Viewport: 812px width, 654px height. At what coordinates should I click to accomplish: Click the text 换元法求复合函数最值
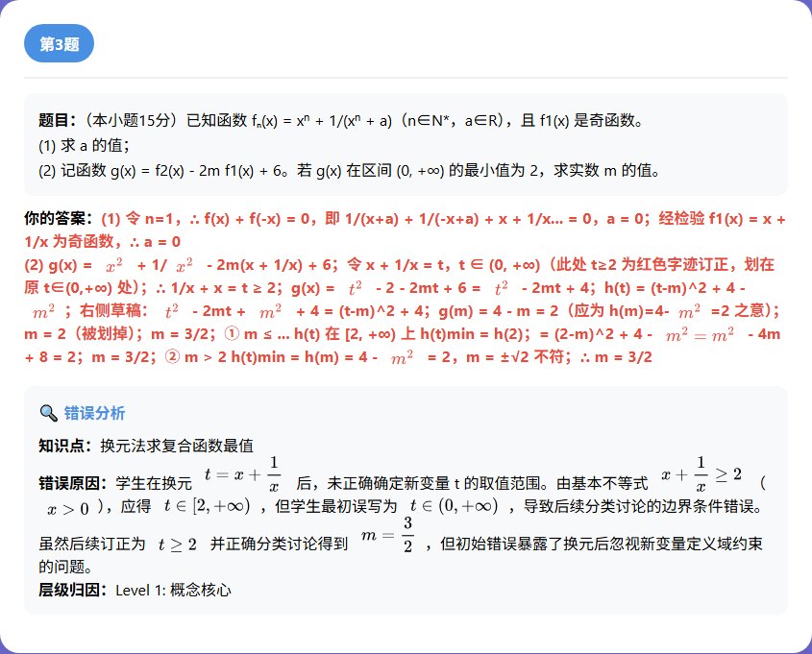click(x=177, y=446)
